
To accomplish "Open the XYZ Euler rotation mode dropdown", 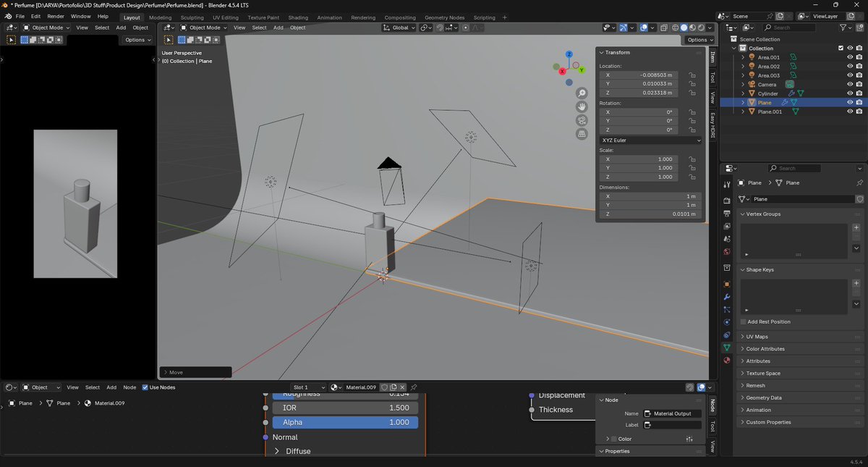I will pyautogui.click(x=650, y=140).
